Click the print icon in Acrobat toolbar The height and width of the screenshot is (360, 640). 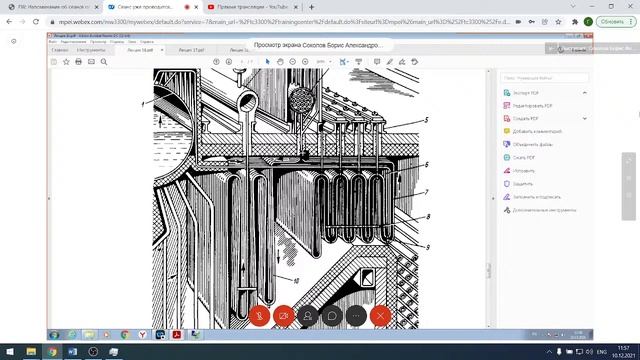(x=78, y=62)
